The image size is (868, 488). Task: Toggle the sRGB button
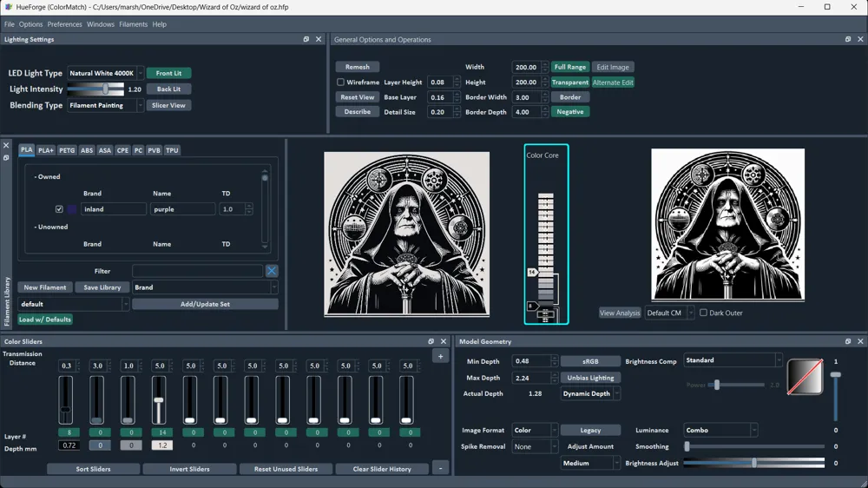click(590, 361)
